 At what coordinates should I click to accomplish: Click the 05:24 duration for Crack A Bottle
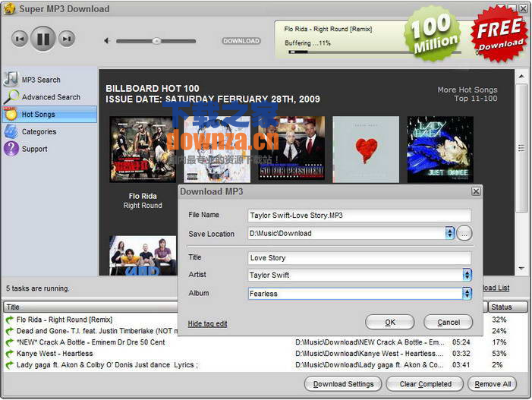(x=461, y=342)
